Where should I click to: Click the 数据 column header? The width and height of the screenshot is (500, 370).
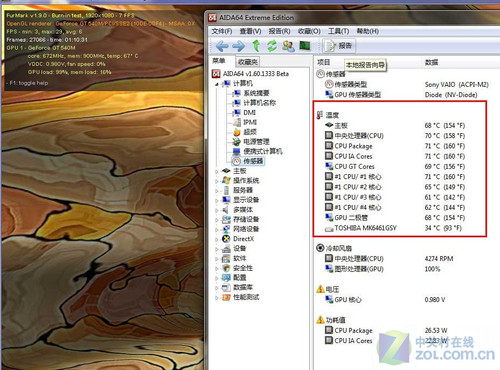[x=431, y=62]
